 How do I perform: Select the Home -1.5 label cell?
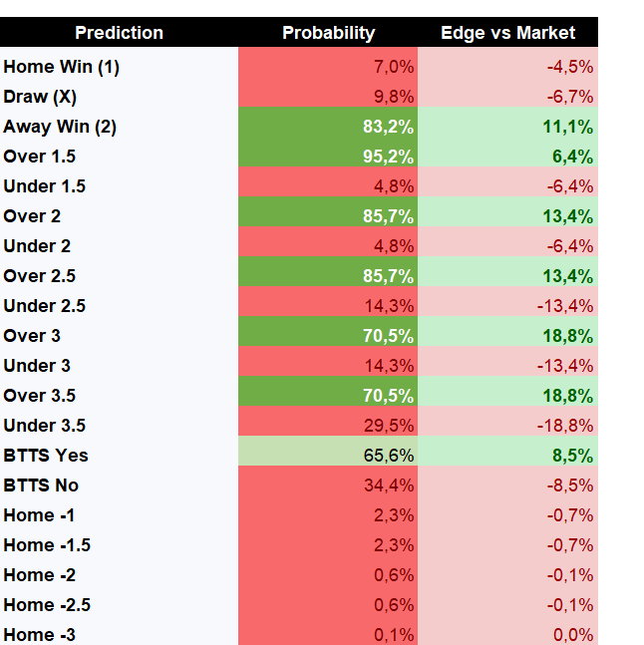pyautogui.click(x=119, y=545)
